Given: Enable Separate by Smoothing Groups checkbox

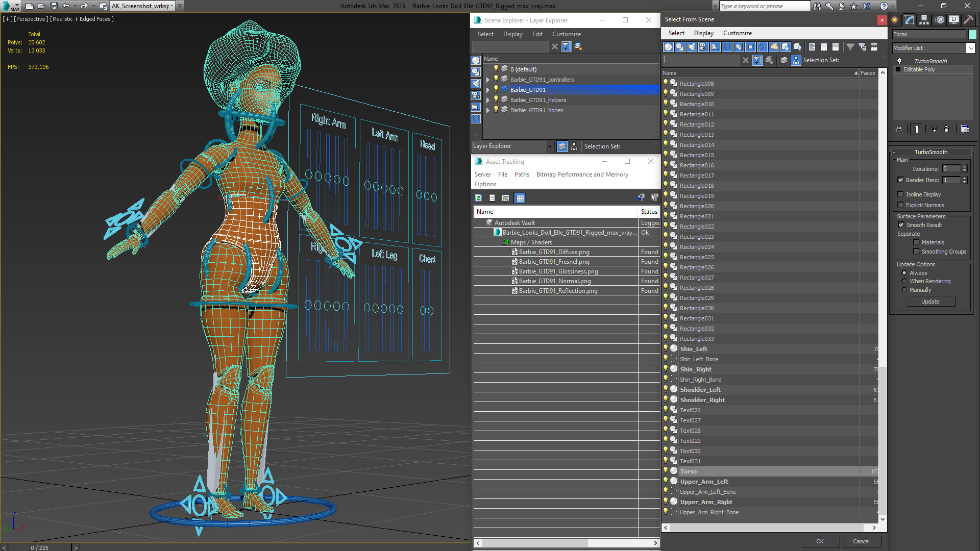Looking at the screenshot, I should (x=916, y=252).
